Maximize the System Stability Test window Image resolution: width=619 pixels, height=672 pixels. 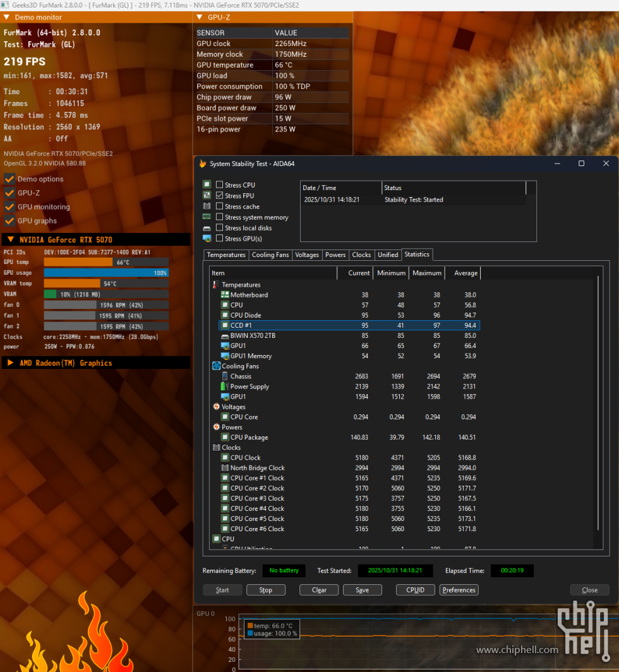click(x=581, y=164)
